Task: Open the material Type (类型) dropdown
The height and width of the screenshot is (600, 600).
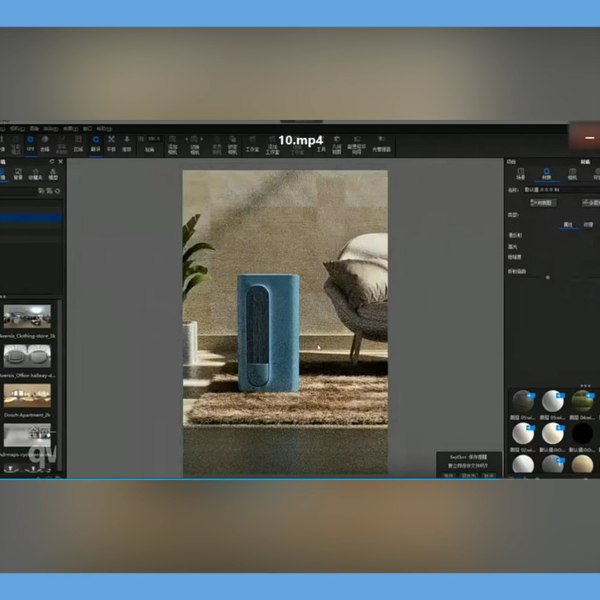Action: [555, 214]
